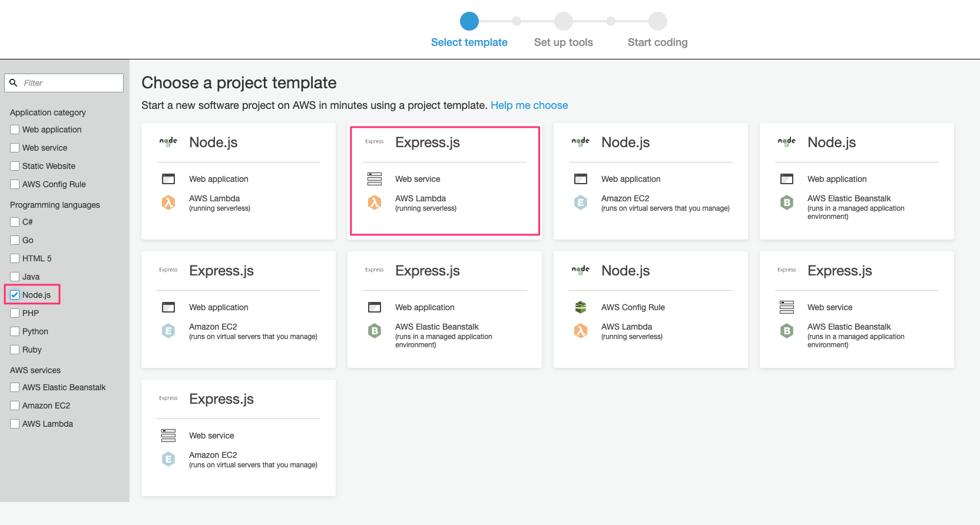Enable the Web service category checkbox
The width and height of the screenshot is (980, 525).
(x=15, y=148)
